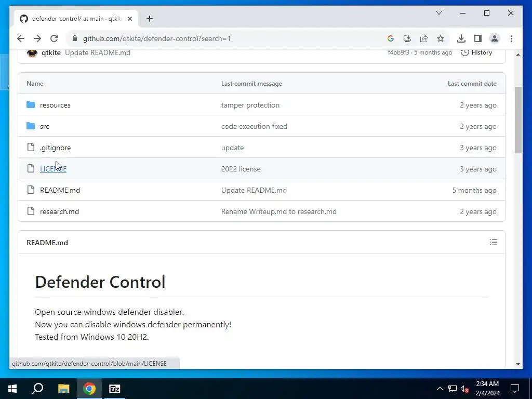Open commit hash f4bb9f3

(x=398, y=52)
